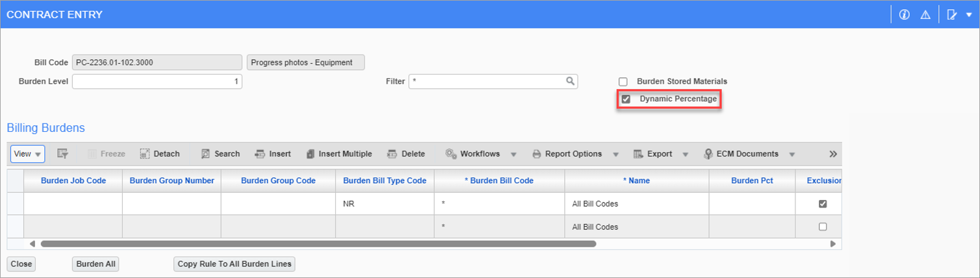Click the edit notes icon in the header

click(x=952, y=14)
